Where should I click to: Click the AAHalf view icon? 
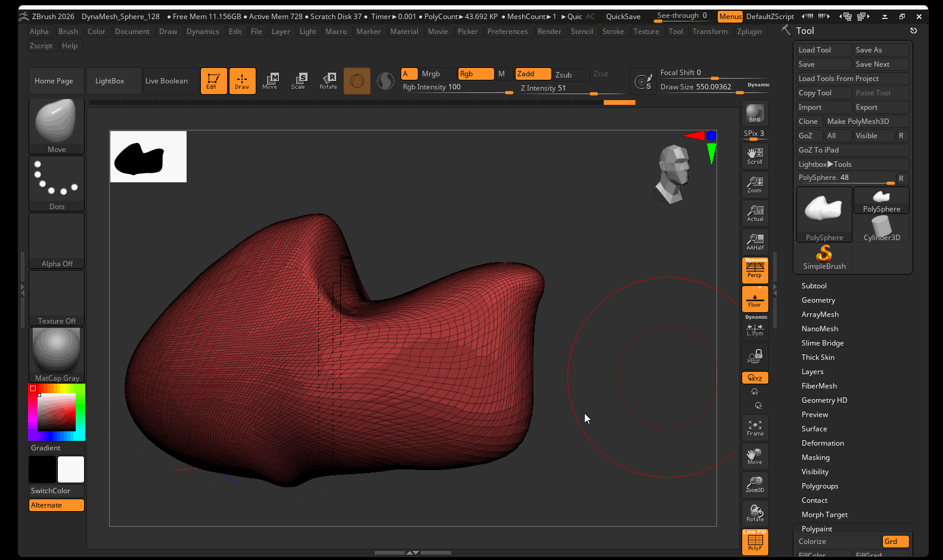click(755, 242)
